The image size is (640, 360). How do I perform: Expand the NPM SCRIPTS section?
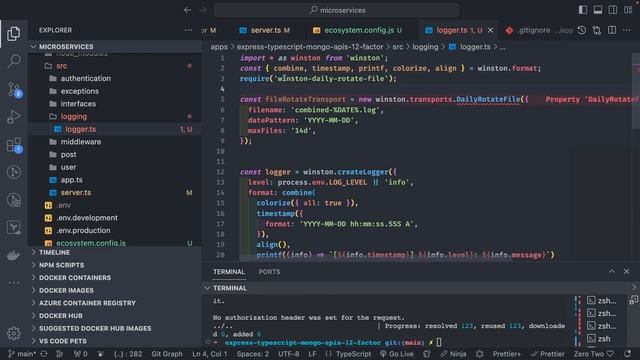[115, 265]
